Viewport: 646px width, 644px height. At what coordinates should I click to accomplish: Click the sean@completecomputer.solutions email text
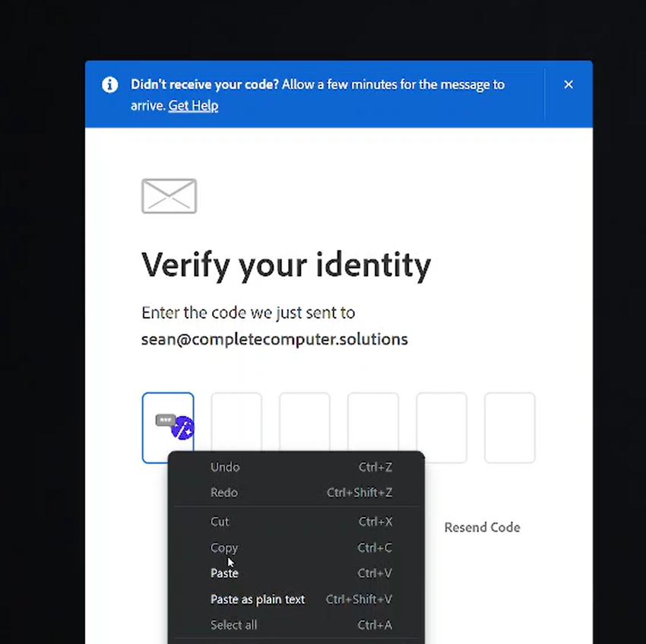coord(274,339)
